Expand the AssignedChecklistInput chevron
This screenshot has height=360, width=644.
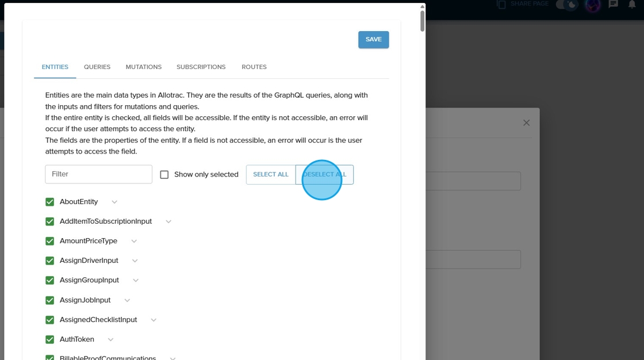click(x=154, y=320)
